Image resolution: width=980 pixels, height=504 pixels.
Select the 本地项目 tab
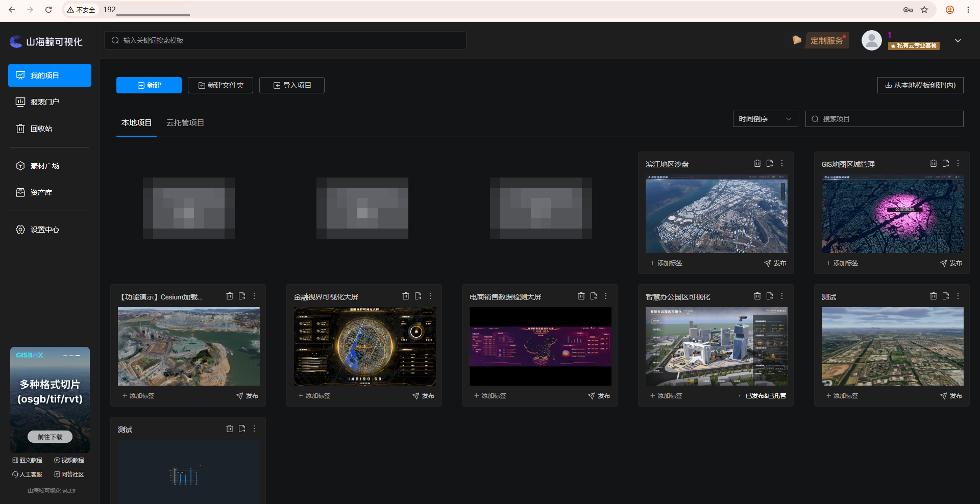click(x=136, y=123)
